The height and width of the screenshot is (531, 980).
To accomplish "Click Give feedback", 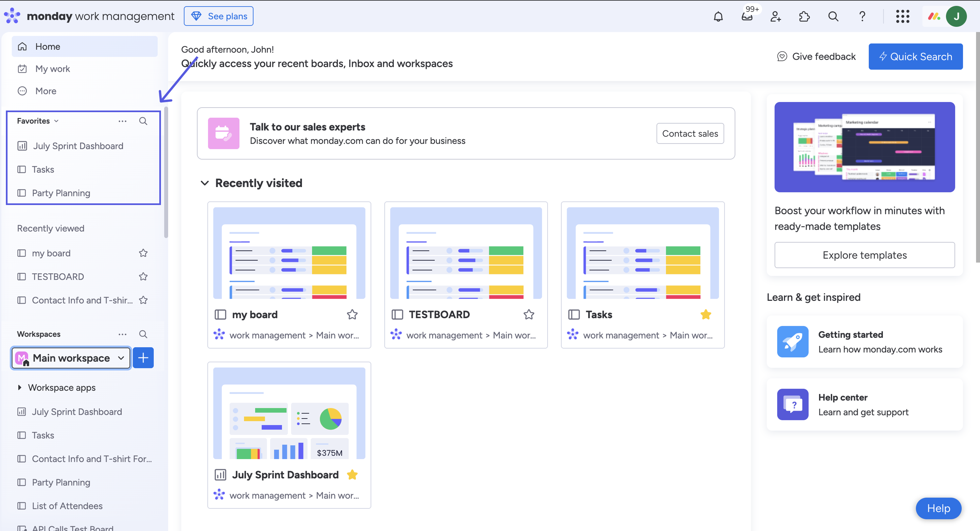I will click(x=816, y=56).
